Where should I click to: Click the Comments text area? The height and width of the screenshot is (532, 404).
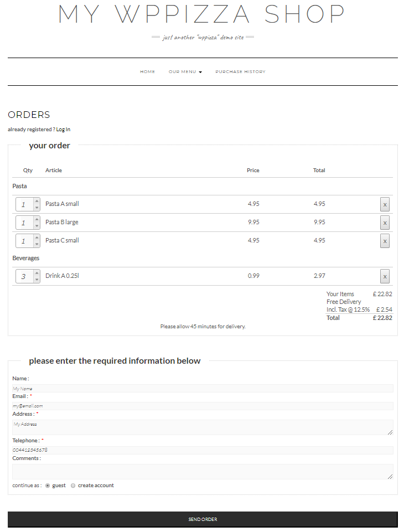pos(203,472)
